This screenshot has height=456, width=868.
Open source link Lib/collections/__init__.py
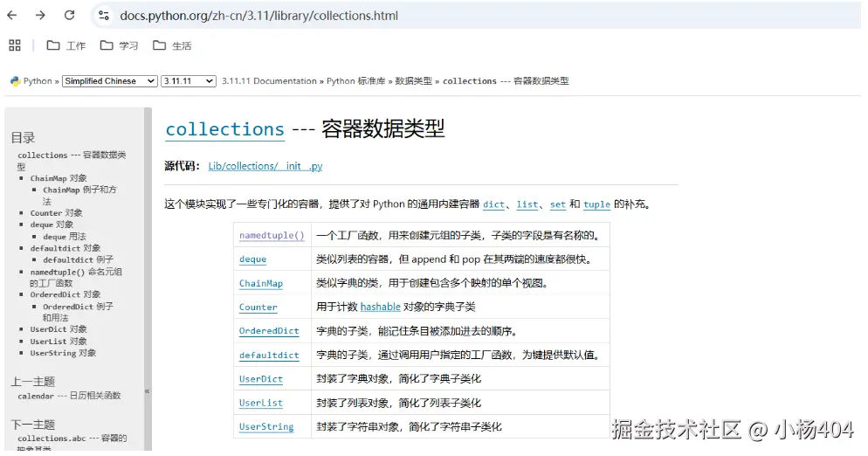265,166
